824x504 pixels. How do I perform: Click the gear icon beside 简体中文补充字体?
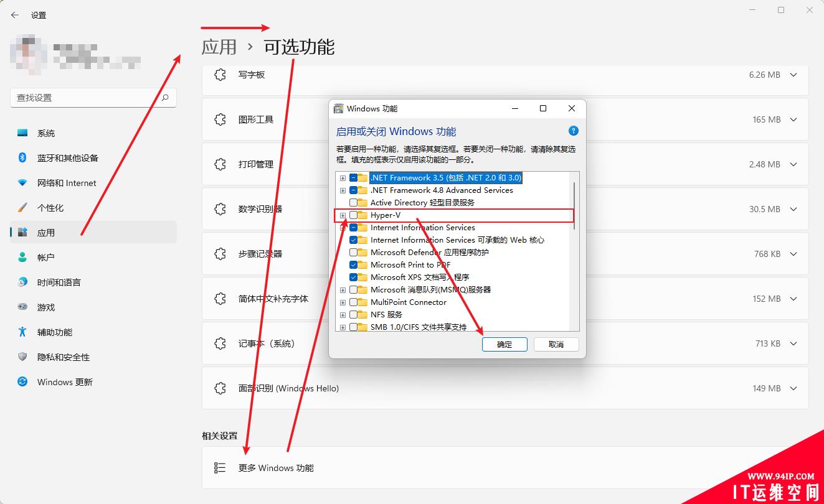[x=220, y=299]
